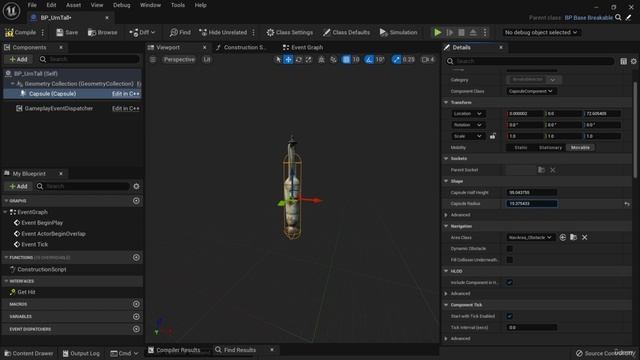Open Class Defaults

(x=346, y=32)
